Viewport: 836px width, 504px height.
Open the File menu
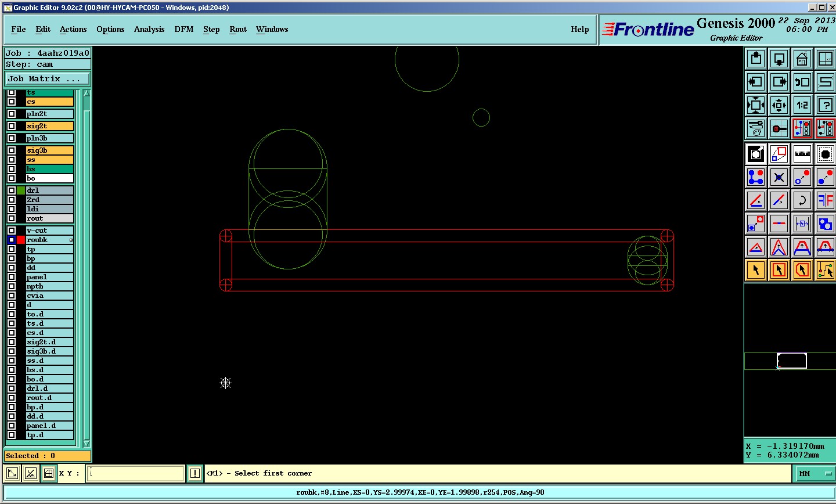point(19,29)
